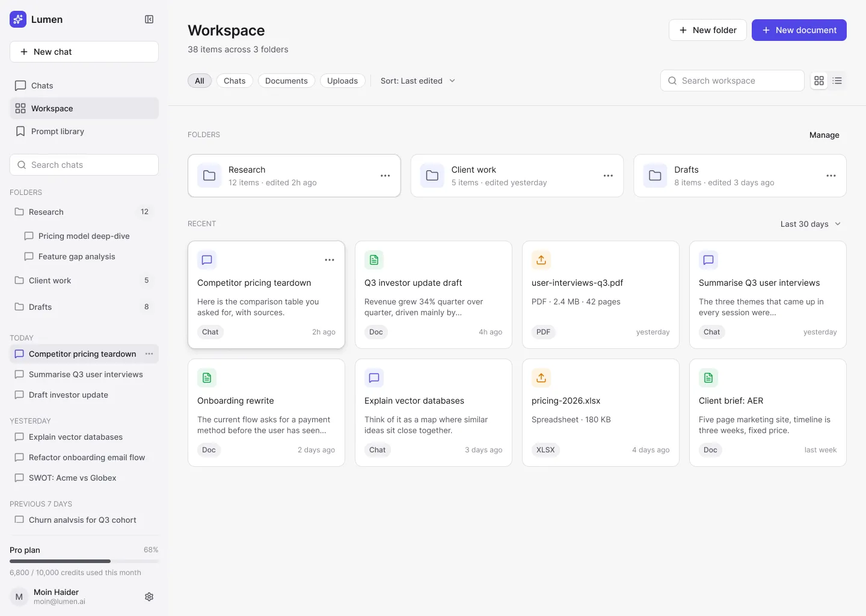Screen dimensions: 866x616
Task: Click the Q3 investor update doc icon
Action: coord(374,260)
